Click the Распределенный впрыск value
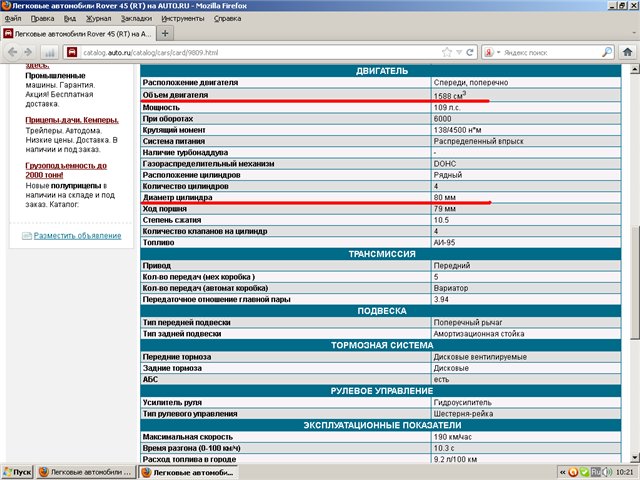640x480 pixels. [478, 141]
